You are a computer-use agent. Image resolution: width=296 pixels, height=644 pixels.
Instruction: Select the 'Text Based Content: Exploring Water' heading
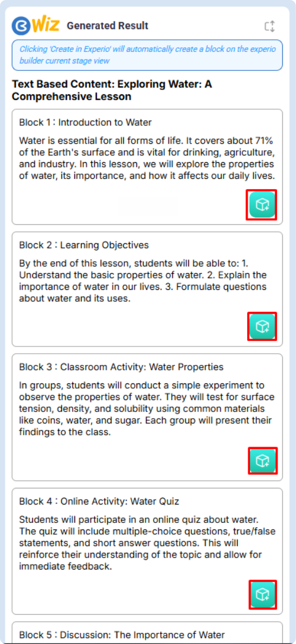(112, 91)
